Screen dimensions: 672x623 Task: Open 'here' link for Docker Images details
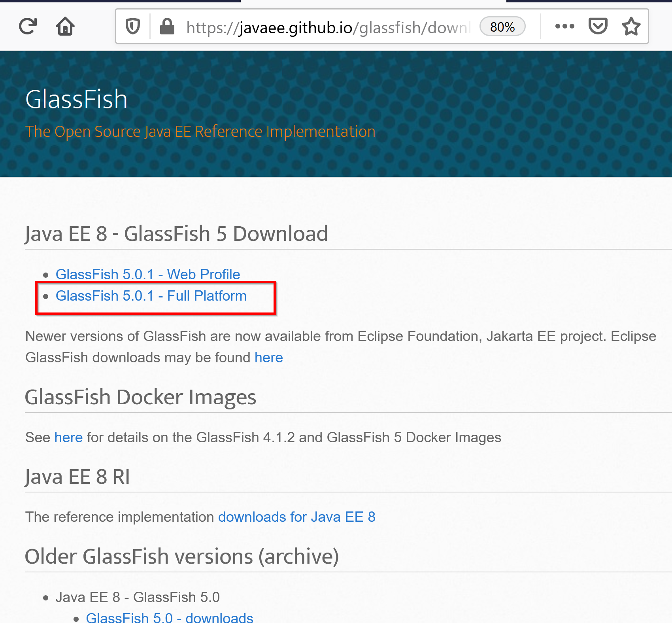68,437
